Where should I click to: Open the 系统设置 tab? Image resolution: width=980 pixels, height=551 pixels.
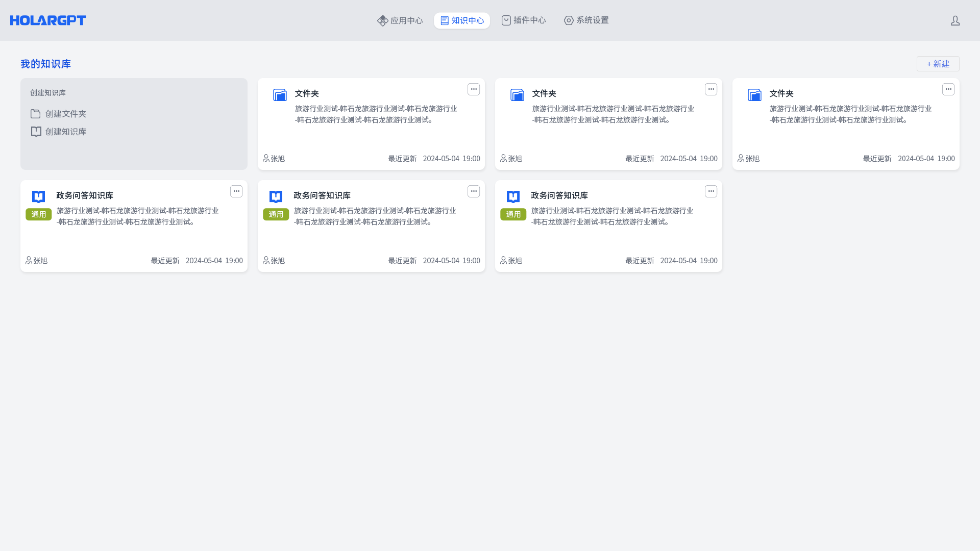click(x=586, y=20)
